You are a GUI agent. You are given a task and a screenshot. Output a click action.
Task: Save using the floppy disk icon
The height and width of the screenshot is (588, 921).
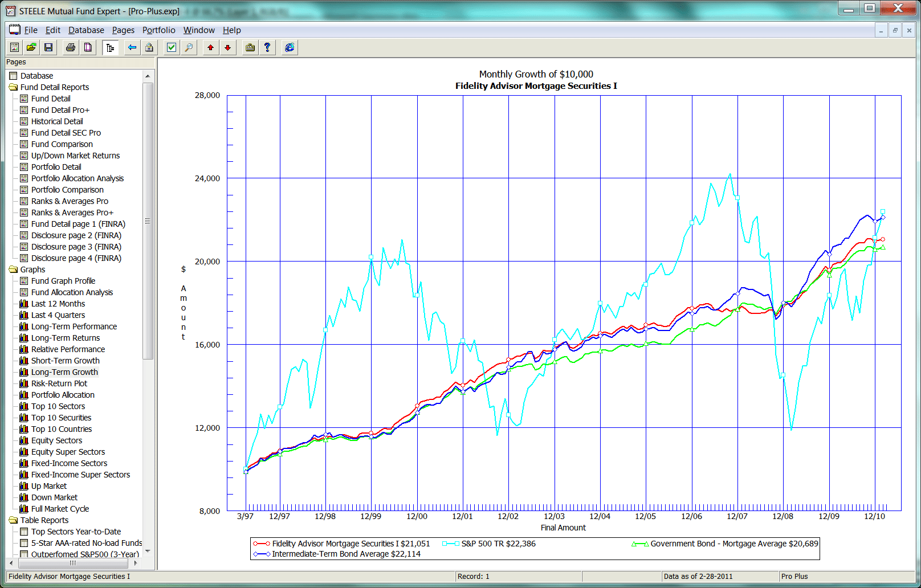pyautogui.click(x=48, y=47)
